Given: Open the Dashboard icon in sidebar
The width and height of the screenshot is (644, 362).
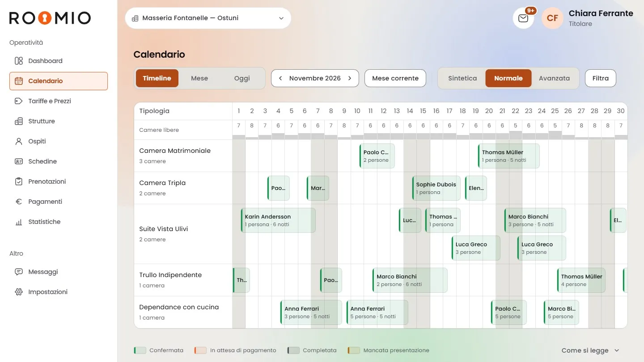Looking at the screenshot, I should coord(19,61).
